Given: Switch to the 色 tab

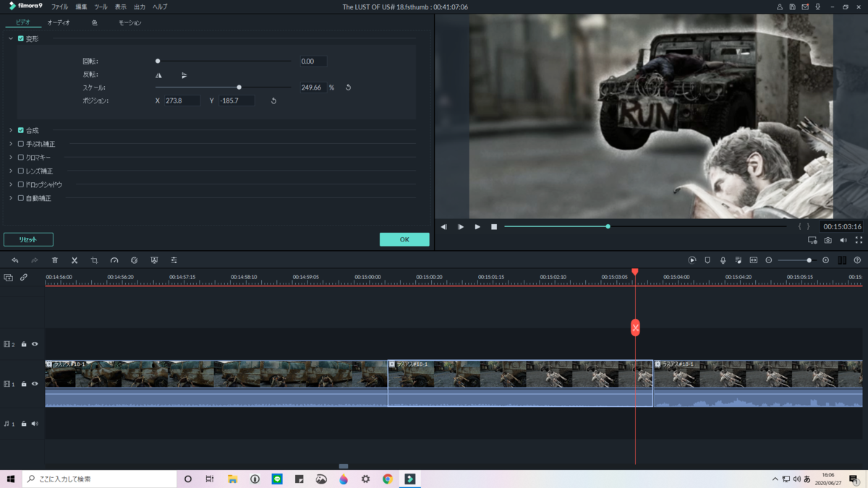Looking at the screenshot, I should click(x=94, y=23).
